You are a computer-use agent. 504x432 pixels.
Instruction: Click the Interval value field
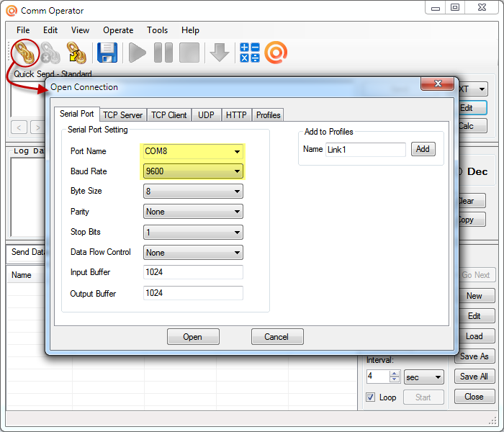point(378,377)
